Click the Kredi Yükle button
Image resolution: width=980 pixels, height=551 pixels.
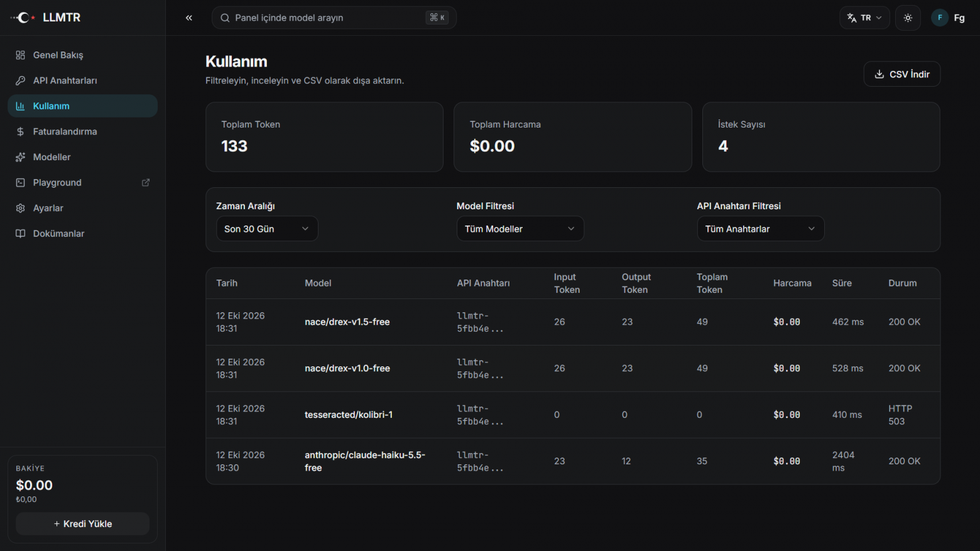pos(82,524)
